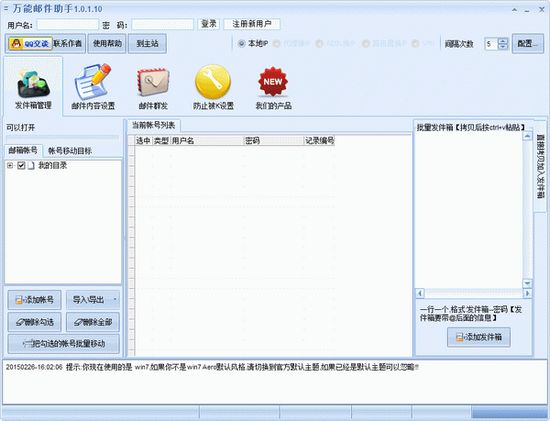Viewport: 550px width, 421px height.
Task: Select the radio option after 本地IP
Action: [x=276, y=44]
